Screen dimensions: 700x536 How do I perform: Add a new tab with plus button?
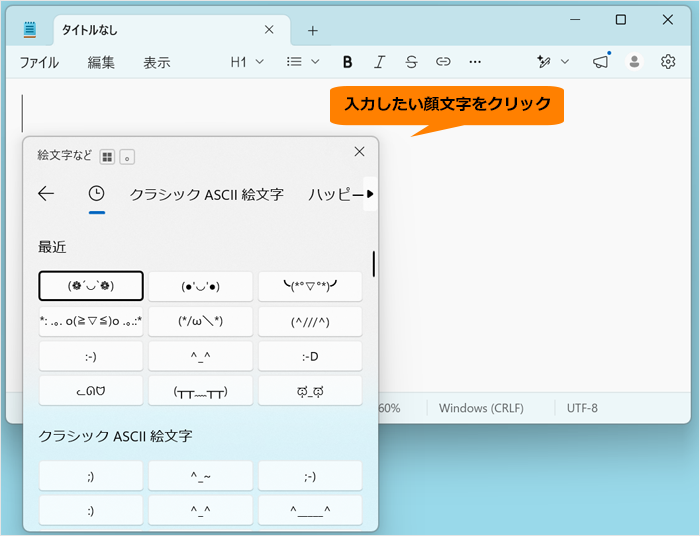click(313, 30)
